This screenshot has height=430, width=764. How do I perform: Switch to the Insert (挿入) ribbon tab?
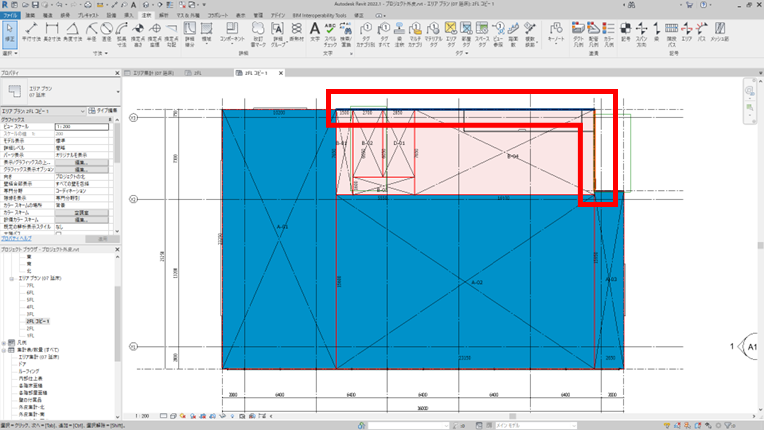(x=129, y=16)
